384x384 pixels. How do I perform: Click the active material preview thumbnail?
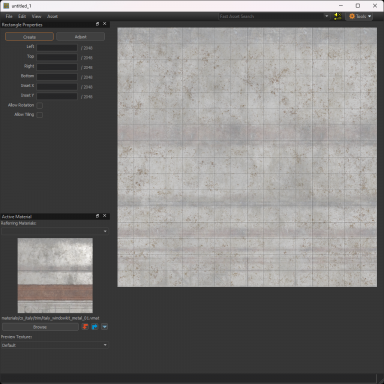pyautogui.click(x=55, y=275)
